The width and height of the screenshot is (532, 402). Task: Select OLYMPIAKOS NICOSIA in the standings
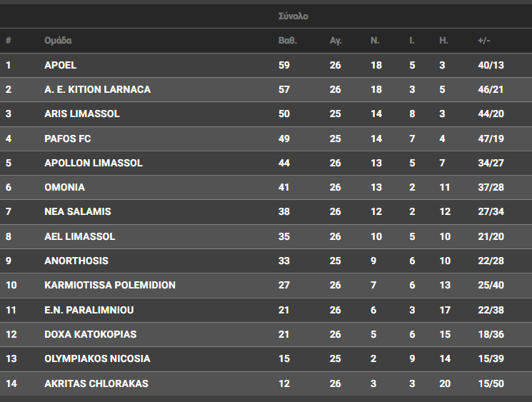point(97,358)
